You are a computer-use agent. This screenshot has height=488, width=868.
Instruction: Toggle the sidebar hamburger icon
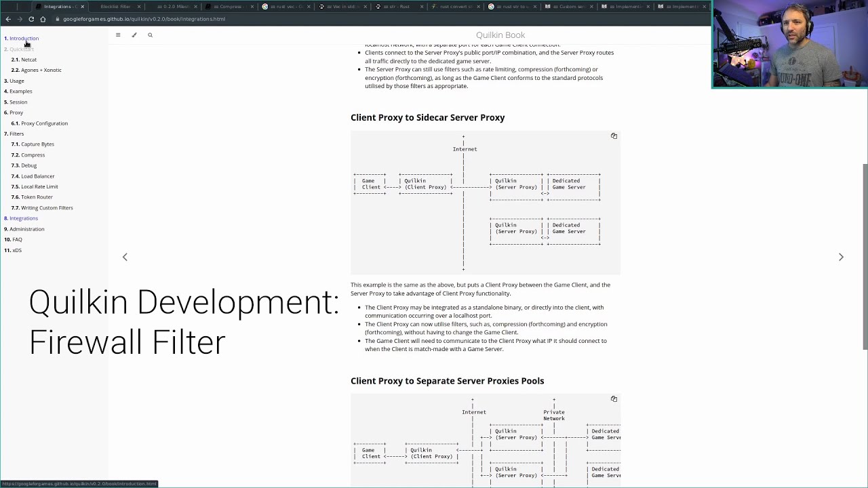coord(118,35)
